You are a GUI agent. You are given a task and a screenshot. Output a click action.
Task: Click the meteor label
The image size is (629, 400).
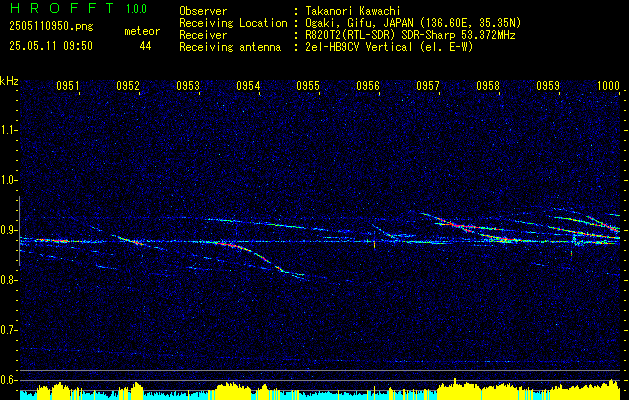tap(142, 31)
